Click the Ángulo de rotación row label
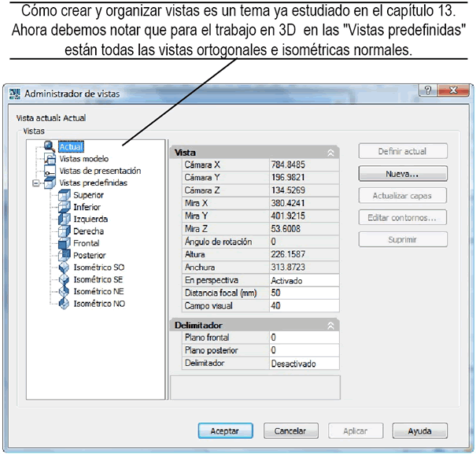 pos(218,242)
